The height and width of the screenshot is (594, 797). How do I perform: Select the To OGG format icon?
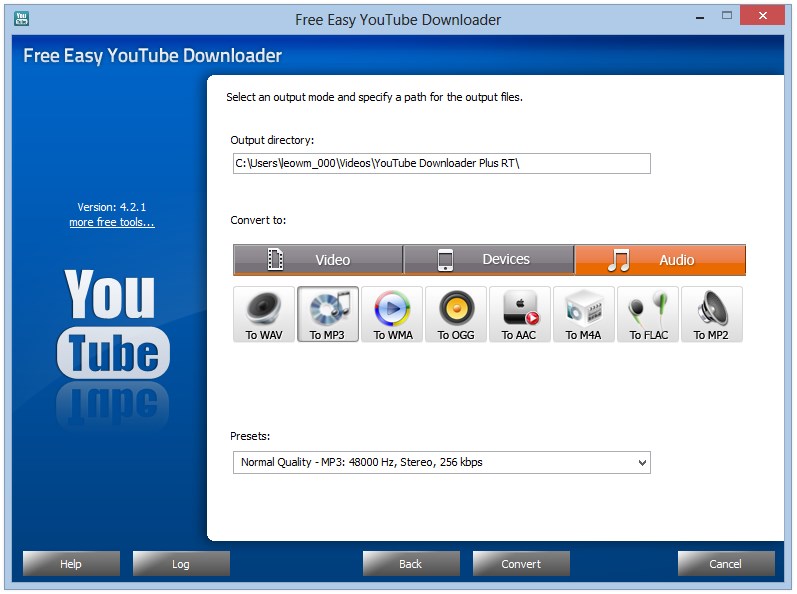tap(456, 314)
